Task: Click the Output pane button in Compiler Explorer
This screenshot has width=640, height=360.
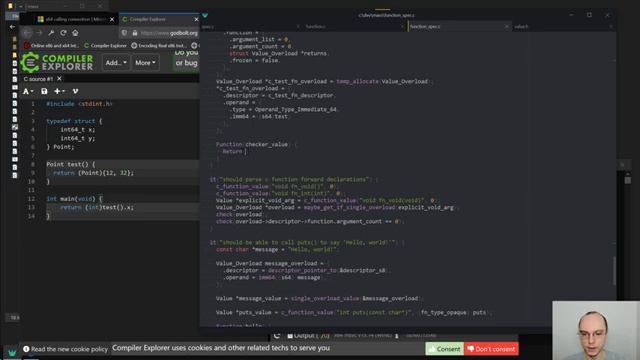Action: click(308, 336)
